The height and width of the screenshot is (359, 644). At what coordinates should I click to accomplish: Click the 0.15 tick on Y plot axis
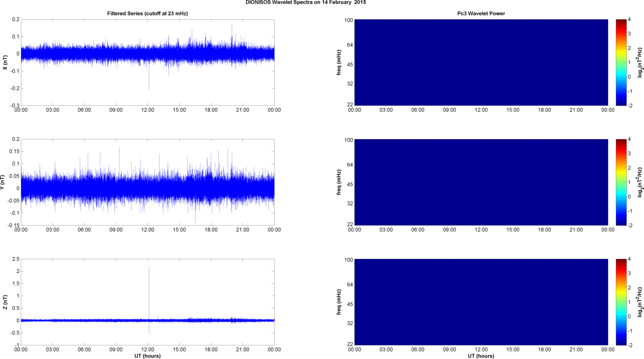(x=14, y=152)
